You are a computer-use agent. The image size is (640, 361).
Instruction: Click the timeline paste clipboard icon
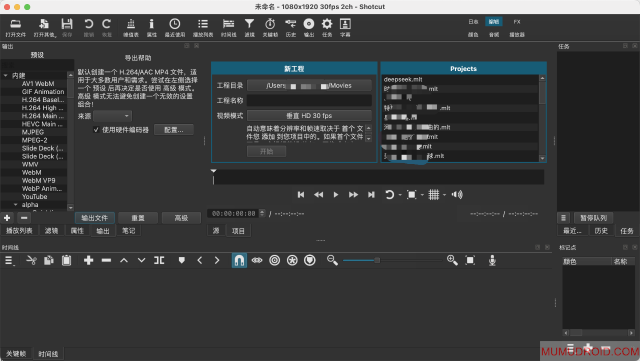[67, 260]
